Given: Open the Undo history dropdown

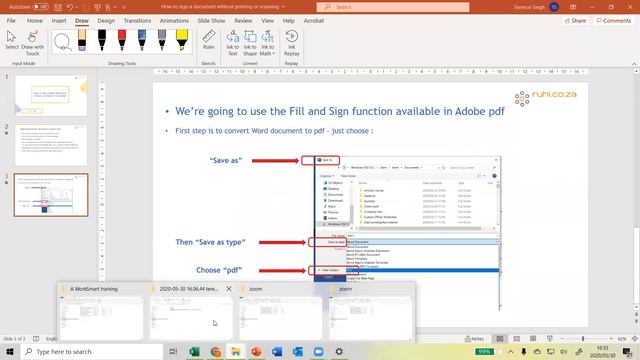Looking at the screenshot, I should point(77,7).
